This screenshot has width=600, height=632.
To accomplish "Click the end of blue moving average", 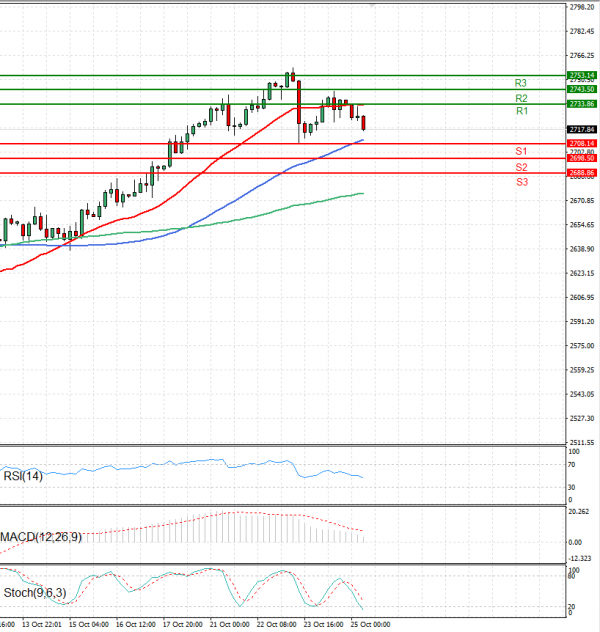I will (363, 140).
